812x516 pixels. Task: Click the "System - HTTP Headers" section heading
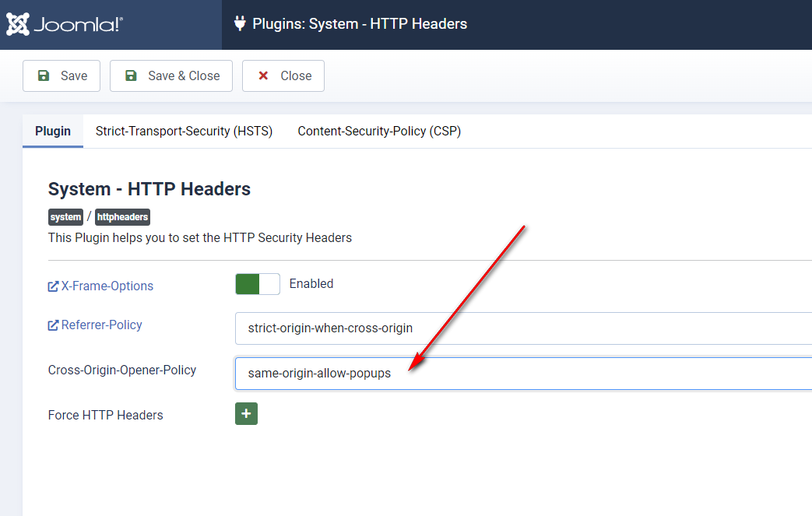tap(149, 189)
